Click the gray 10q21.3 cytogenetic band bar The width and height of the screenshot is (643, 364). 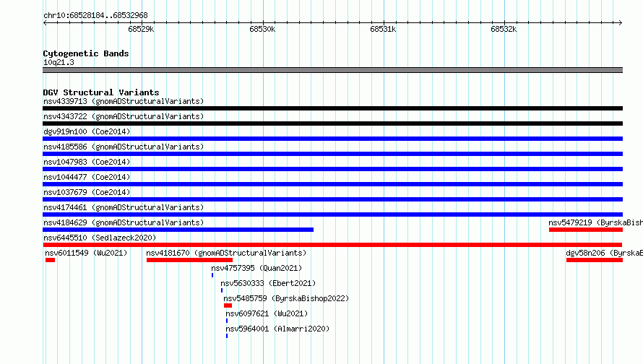332,70
